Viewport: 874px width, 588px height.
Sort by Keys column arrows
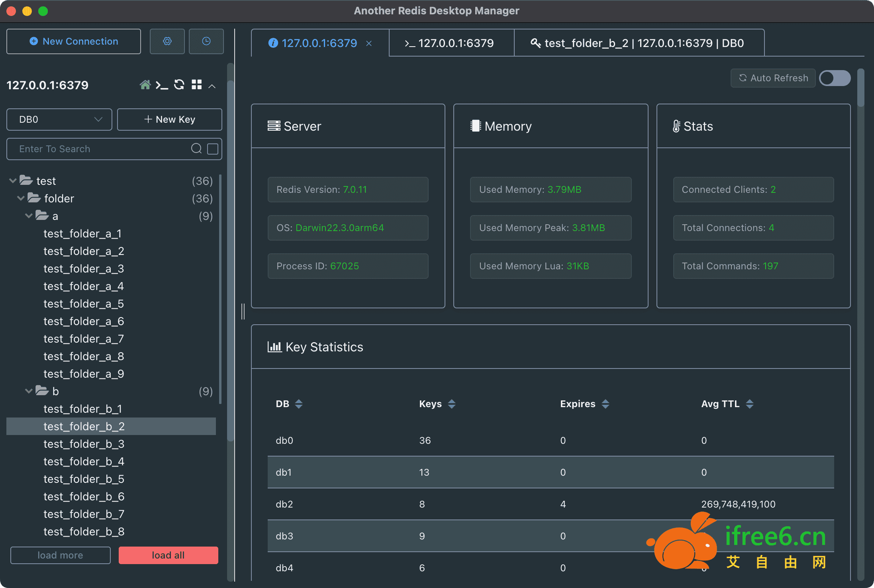coord(451,404)
